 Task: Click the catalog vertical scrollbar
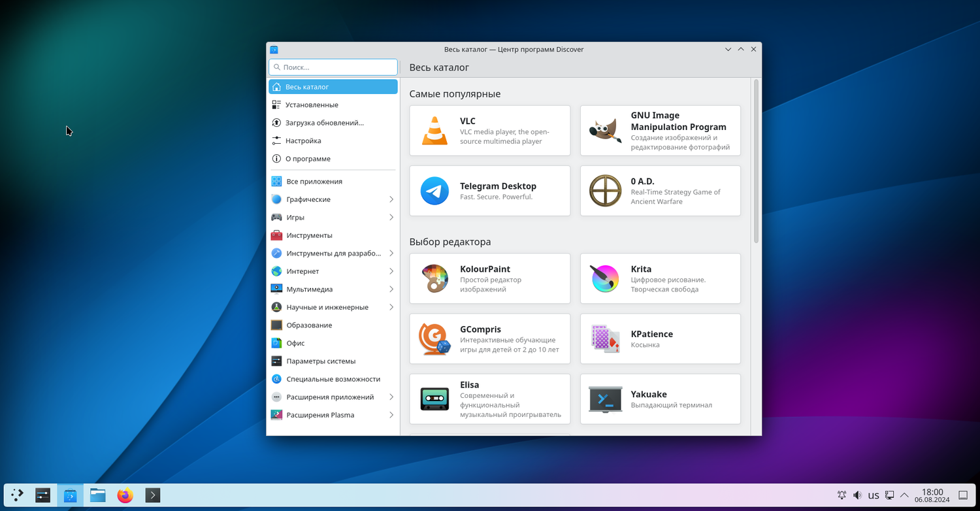click(x=757, y=161)
